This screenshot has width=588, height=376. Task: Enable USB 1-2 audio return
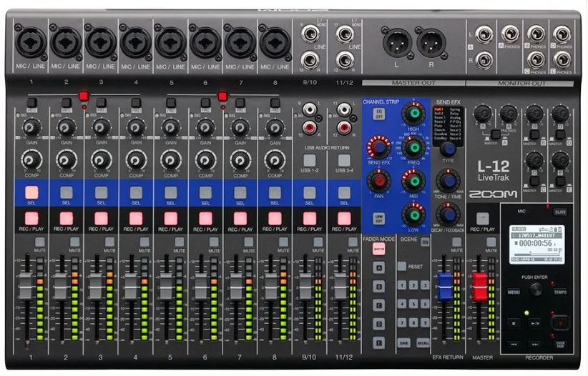coord(309,160)
